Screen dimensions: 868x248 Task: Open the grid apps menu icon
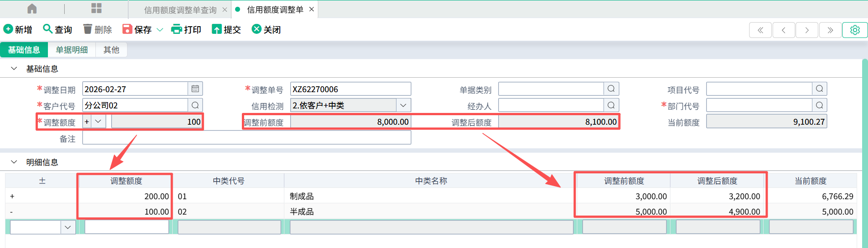[x=96, y=9]
